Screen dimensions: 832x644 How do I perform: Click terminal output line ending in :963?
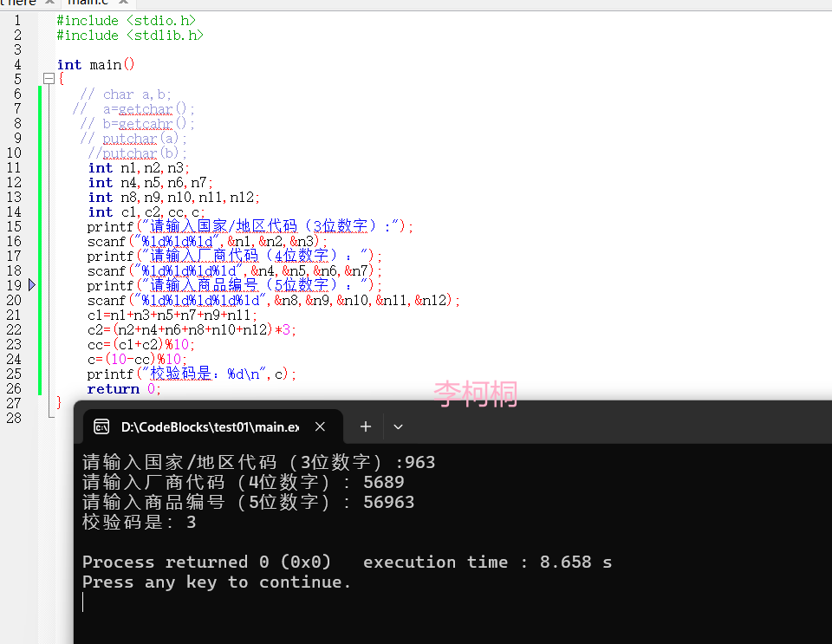pyautogui.click(x=258, y=462)
